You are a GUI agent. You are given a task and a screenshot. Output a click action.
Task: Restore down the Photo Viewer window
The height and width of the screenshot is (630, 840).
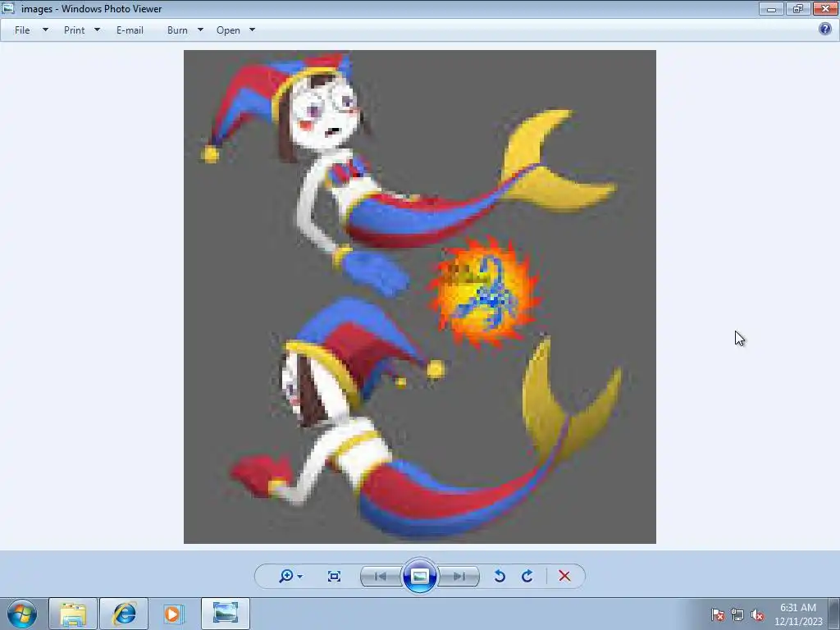coord(798,8)
